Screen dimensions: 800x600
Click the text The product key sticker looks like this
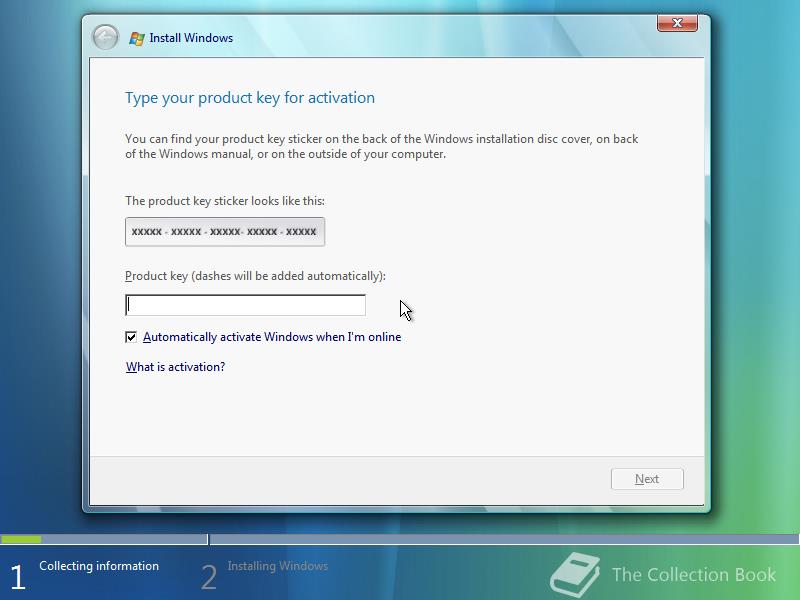[x=225, y=201]
